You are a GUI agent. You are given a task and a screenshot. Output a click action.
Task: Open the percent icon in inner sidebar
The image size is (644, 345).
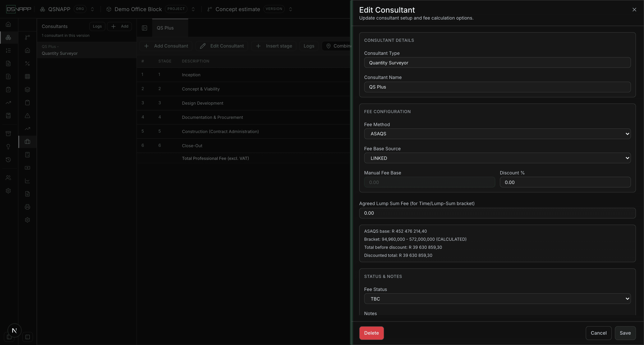point(27,63)
